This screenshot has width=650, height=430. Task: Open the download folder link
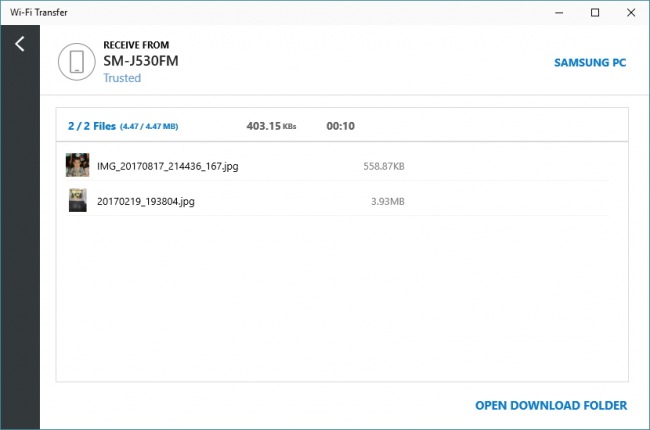[x=551, y=406]
